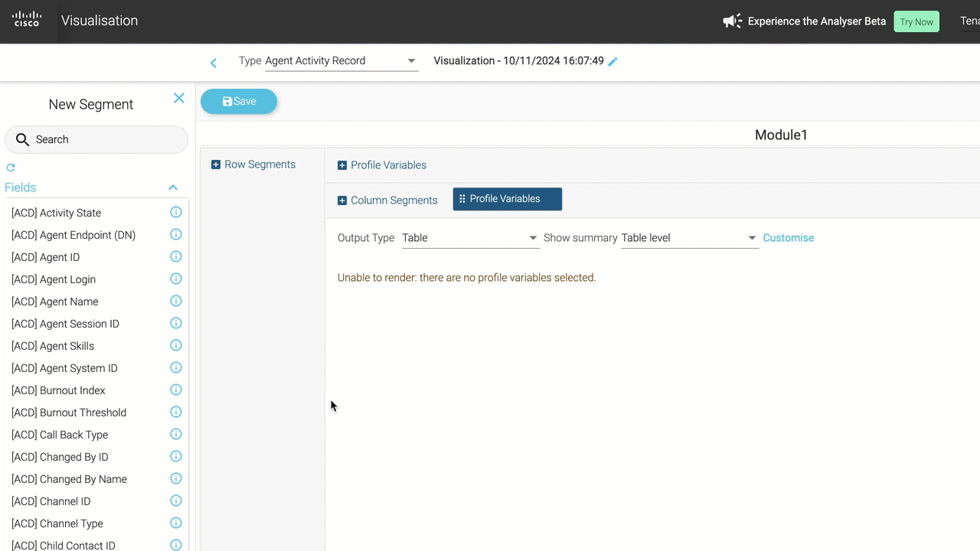Click the Cisco logo
The width and height of the screenshot is (980, 551).
coord(27,20)
